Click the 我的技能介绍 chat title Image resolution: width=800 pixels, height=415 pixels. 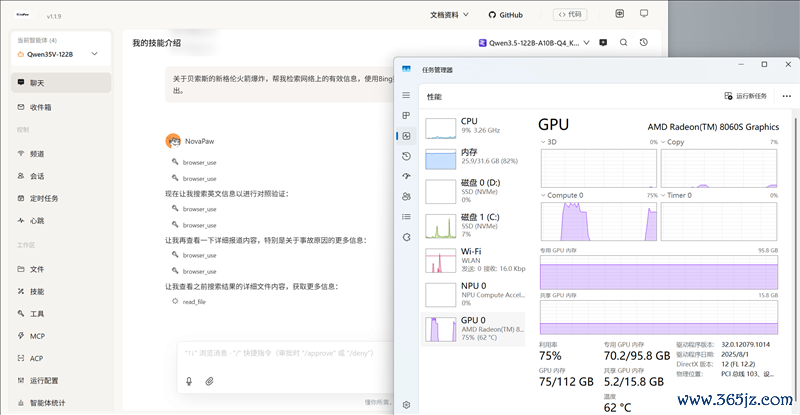pyautogui.click(x=157, y=43)
